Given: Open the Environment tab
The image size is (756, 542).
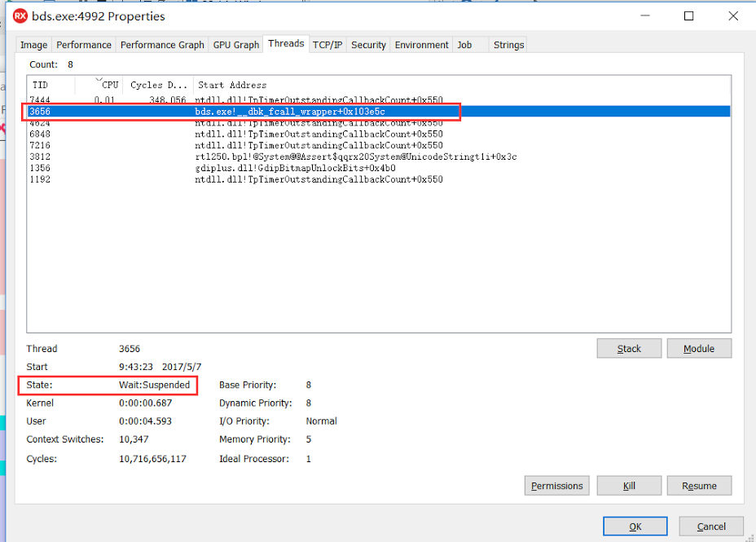Looking at the screenshot, I should [x=421, y=45].
